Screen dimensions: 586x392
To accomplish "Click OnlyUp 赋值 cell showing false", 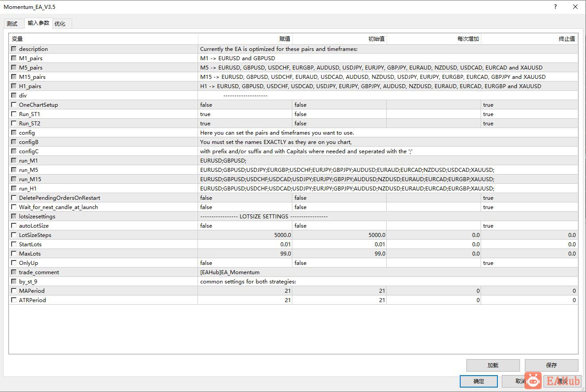I will [245, 263].
